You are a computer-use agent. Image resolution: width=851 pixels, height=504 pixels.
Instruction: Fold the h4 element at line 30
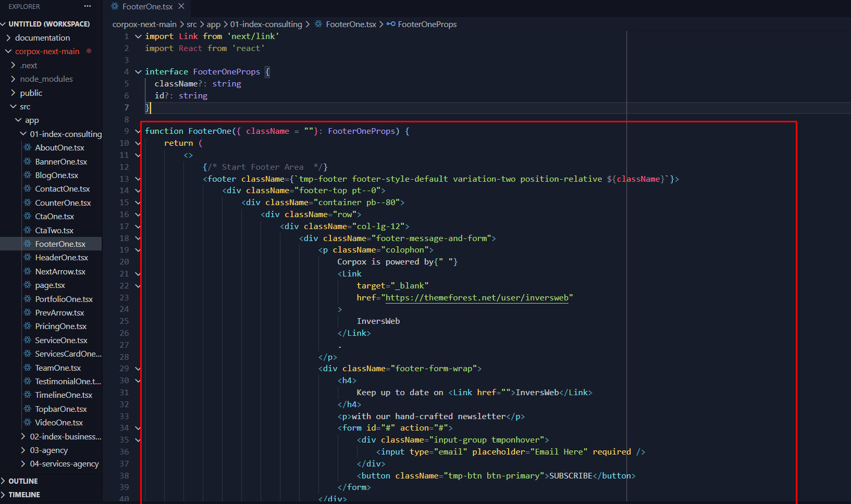coord(138,381)
